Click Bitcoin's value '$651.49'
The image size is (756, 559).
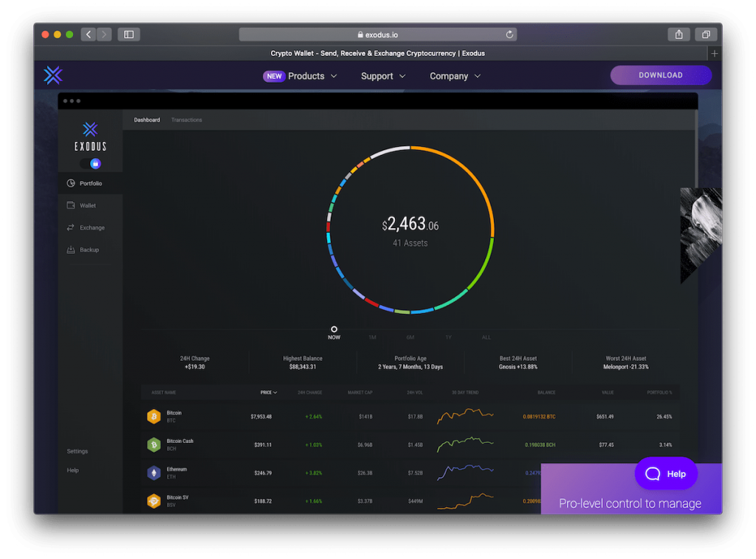[605, 416]
